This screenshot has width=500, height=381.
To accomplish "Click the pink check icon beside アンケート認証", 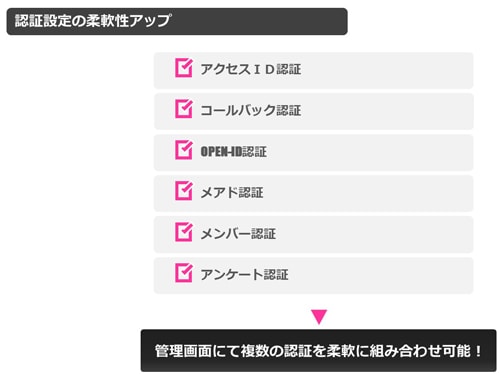I will pyautogui.click(x=184, y=273).
